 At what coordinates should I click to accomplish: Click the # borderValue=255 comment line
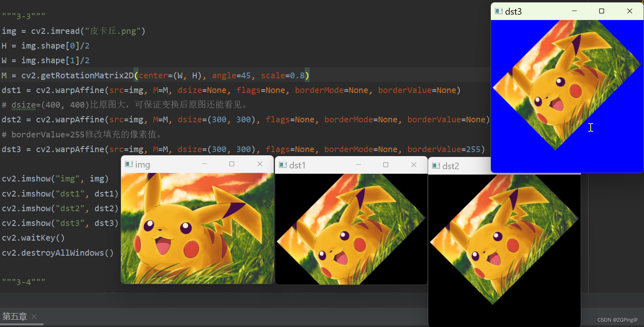tap(82, 135)
